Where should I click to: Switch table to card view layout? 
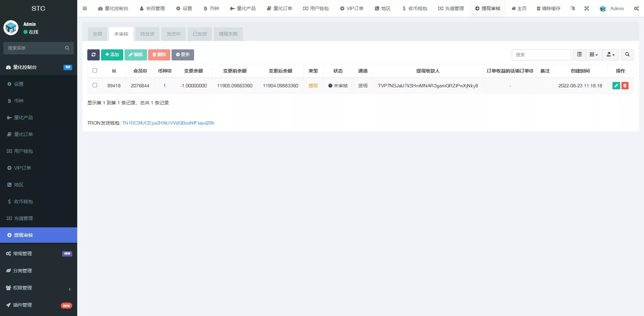point(594,55)
